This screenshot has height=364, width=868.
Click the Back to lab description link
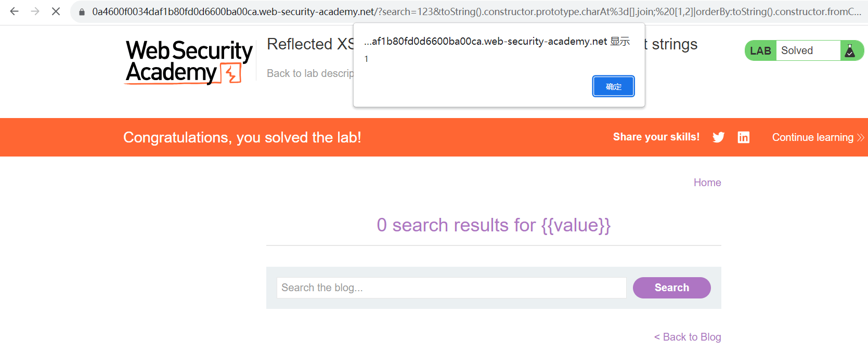(310, 73)
